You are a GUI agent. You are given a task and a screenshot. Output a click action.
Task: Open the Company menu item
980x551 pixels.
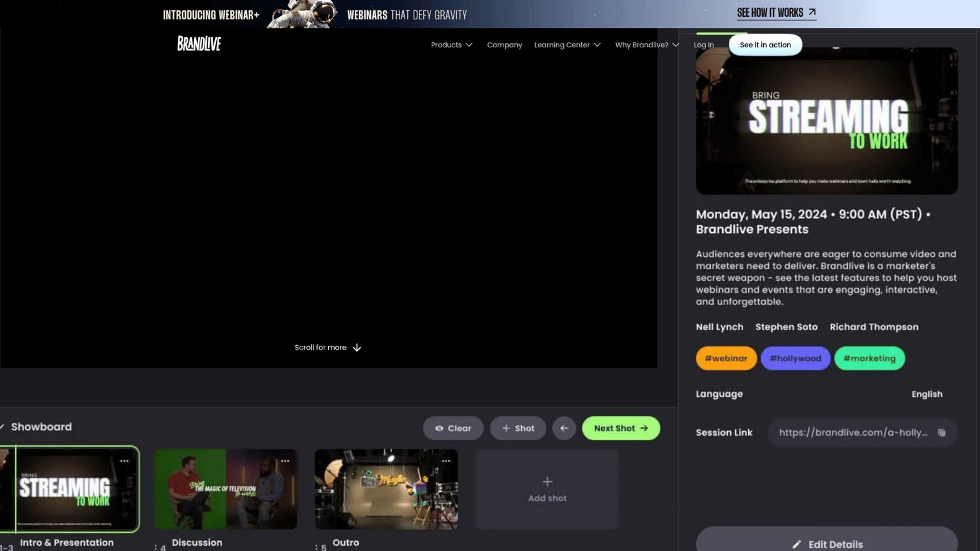504,45
